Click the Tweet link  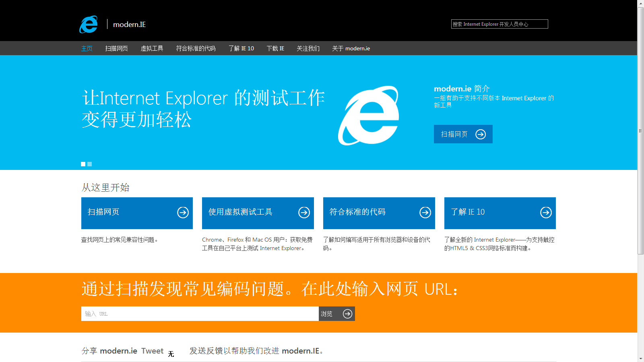(152, 351)
